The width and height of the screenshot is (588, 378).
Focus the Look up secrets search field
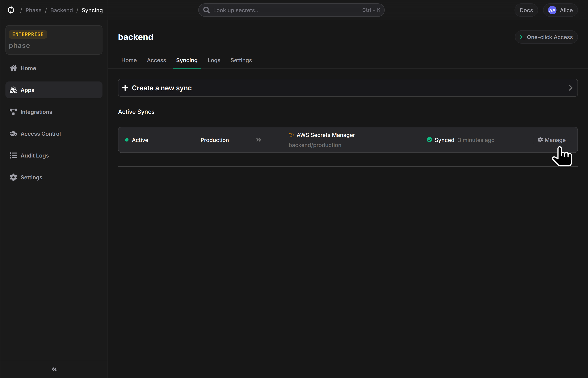click(291, 10)
